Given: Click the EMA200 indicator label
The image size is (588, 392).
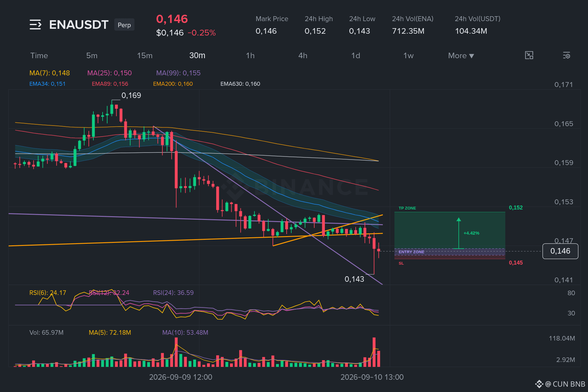Looking at the screenshot, I should 173,84.
